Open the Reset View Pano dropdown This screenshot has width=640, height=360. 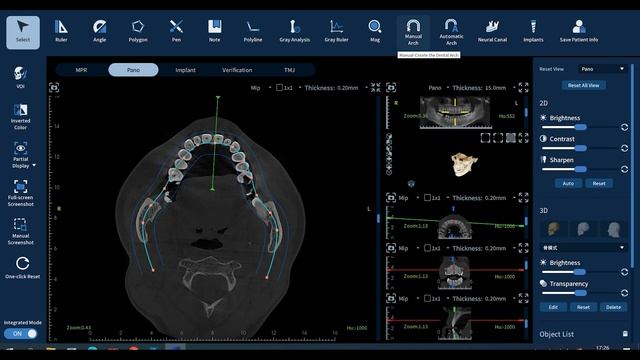(602, 69)
